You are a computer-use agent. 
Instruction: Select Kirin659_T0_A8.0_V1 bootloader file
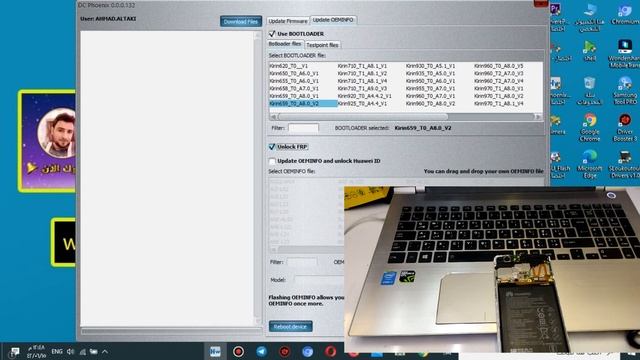[294, 96]
